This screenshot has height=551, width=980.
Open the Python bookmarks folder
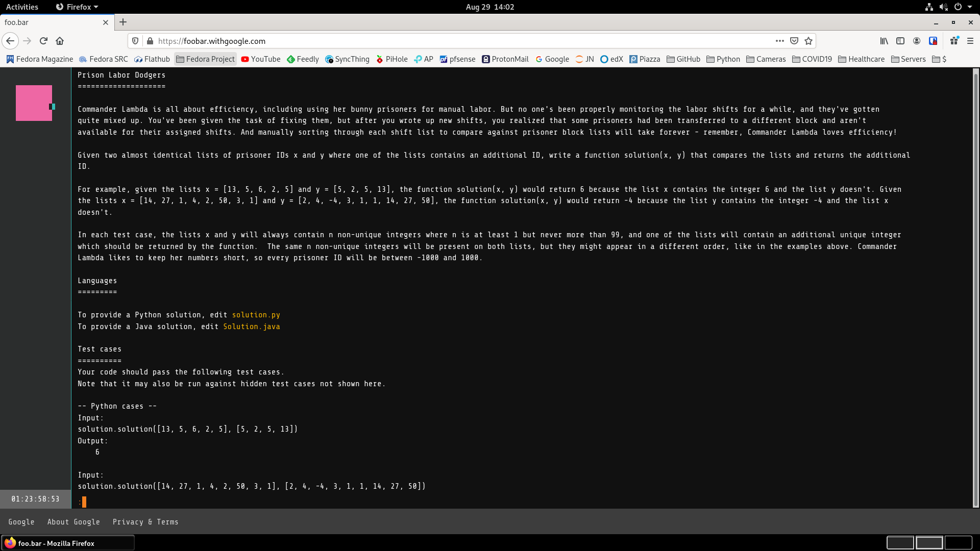click(x=723, y=59)
